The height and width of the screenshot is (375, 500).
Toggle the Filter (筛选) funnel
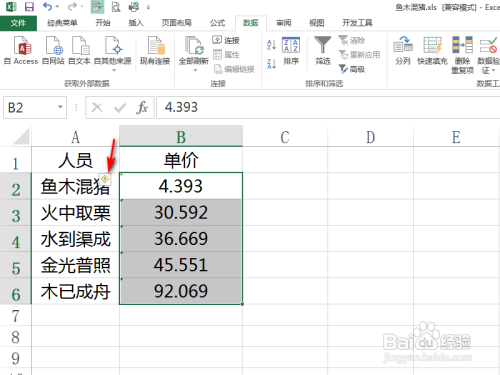tap(323, 50)
